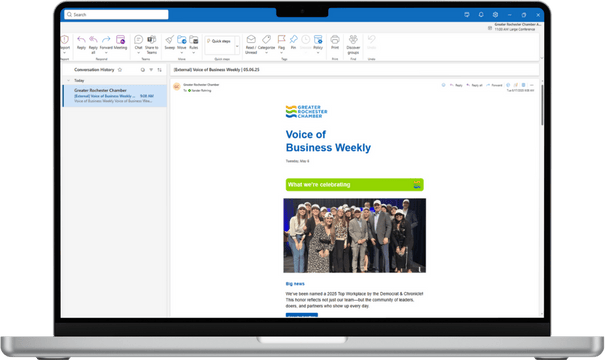
Task: Pin this message
Action: click(x=293, y=42)
